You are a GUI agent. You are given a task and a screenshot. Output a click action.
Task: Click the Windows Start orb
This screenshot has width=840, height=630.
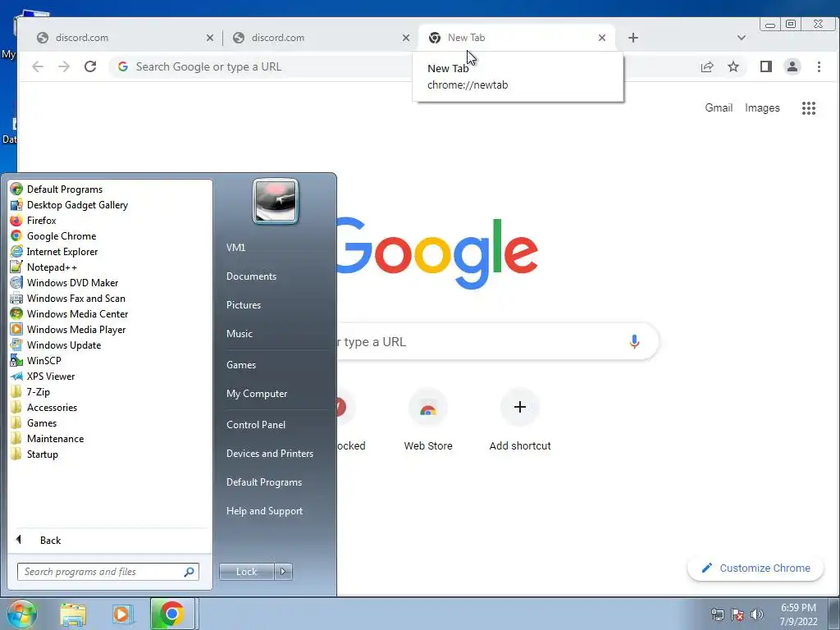point(21,614)
